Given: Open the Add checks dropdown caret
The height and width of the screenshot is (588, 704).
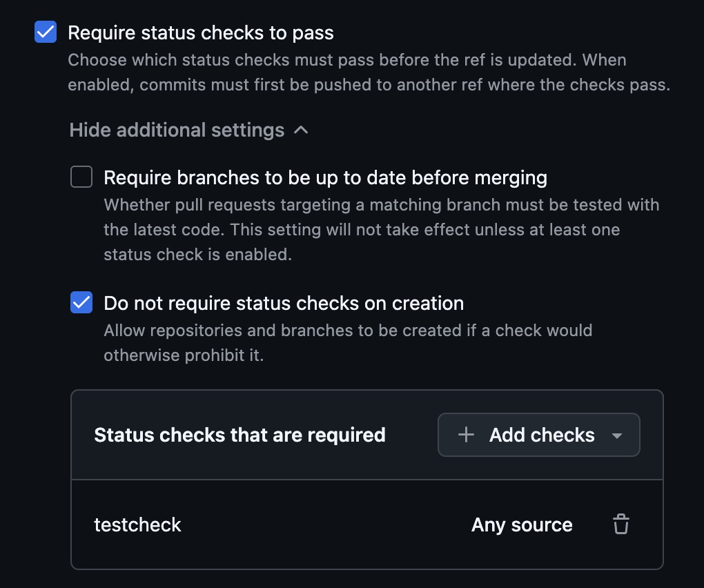Looking at the screenshot, I should pyautogui.click(x=617, y=435).
